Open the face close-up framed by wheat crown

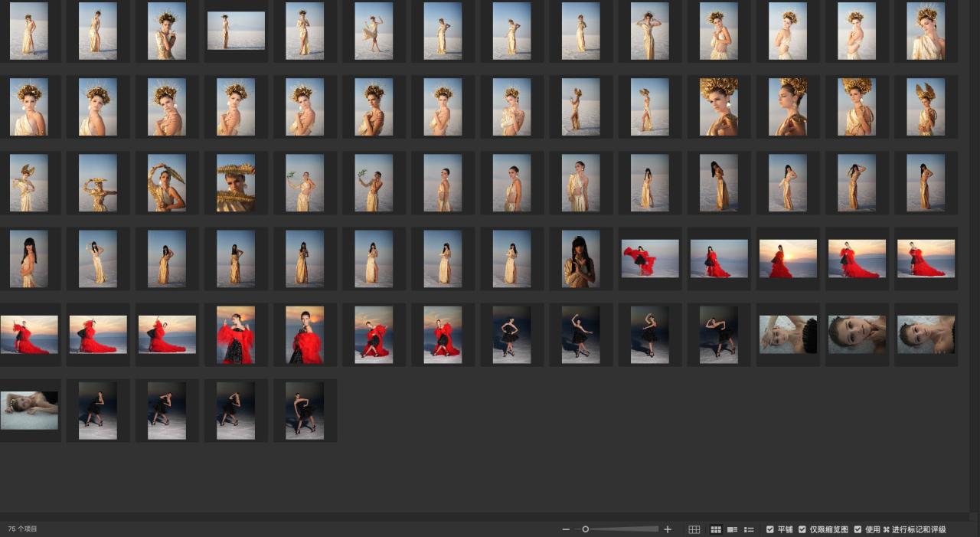236,183
